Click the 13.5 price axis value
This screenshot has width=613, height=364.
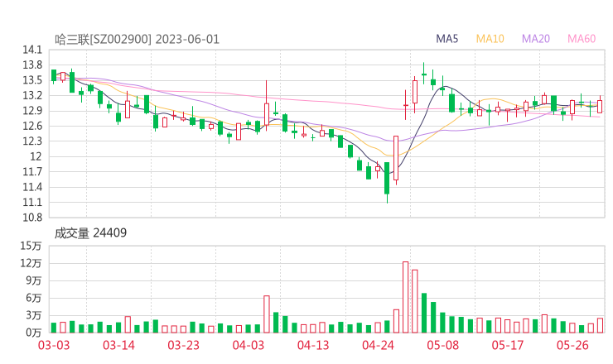32,80
